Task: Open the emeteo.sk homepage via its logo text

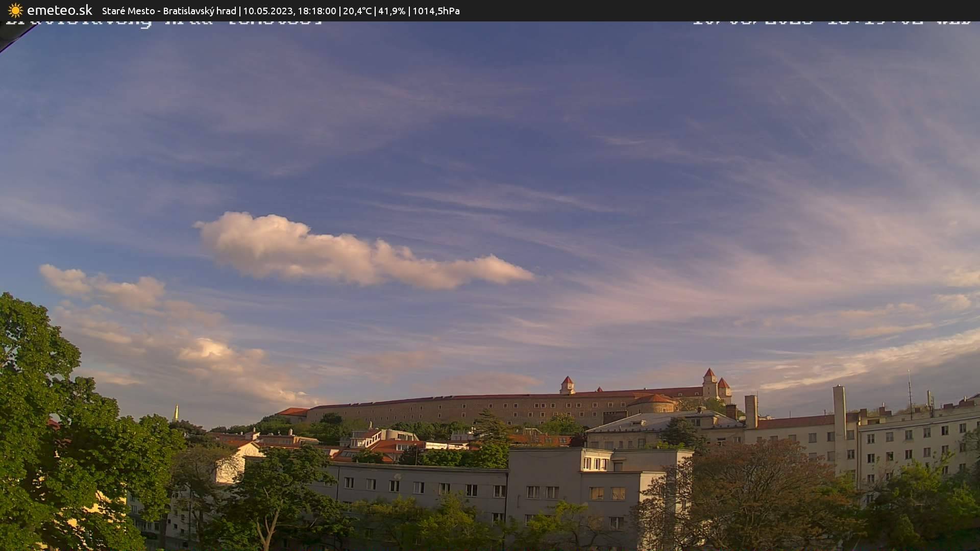Action: (60, 10)
